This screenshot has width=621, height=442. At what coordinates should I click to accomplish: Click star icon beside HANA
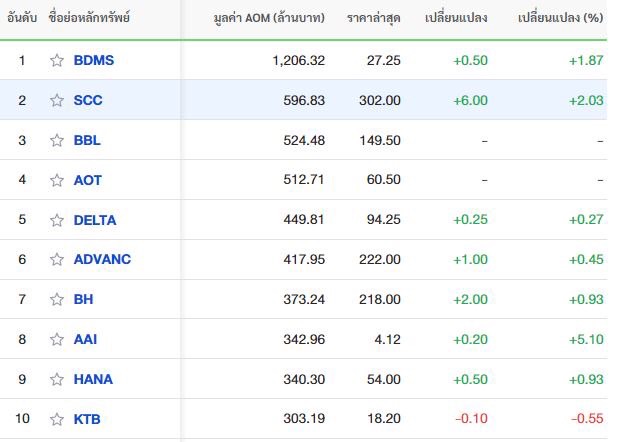tap(57, 379)
